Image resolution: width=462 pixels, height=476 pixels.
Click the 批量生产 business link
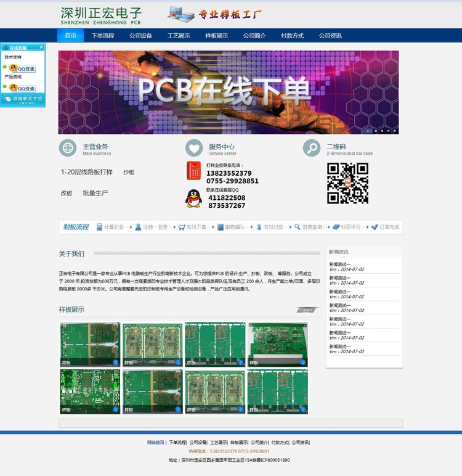click(95, 193)
